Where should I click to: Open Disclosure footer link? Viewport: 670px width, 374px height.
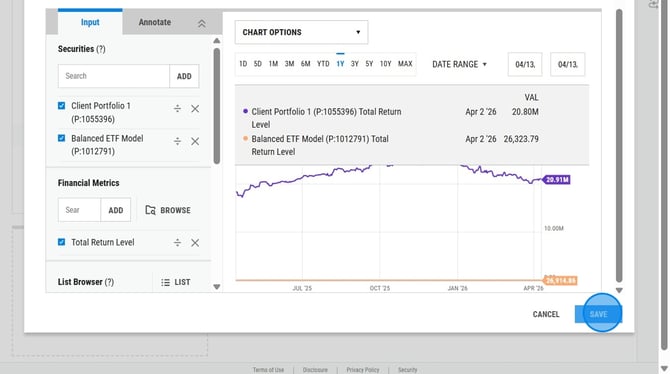pos(315,370)
